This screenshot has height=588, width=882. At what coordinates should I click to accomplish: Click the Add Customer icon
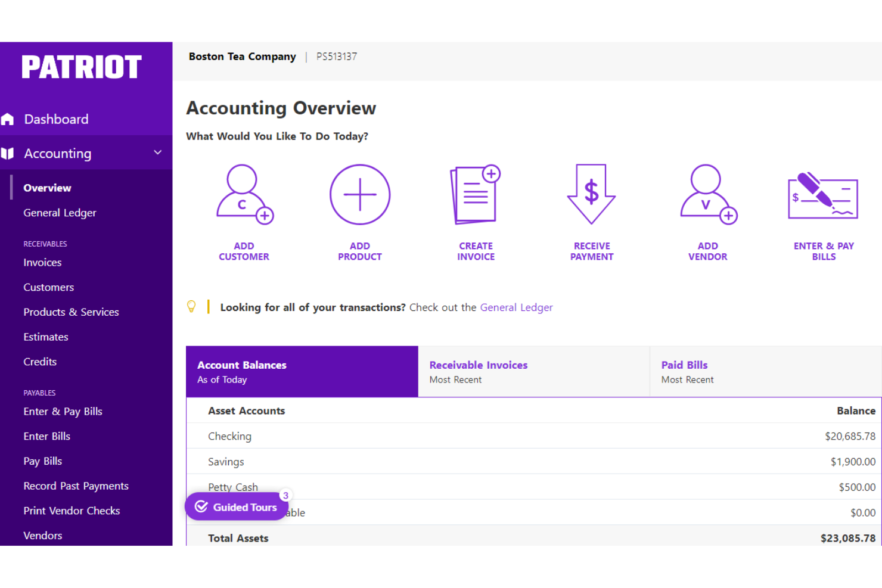(x=244, y=194)
